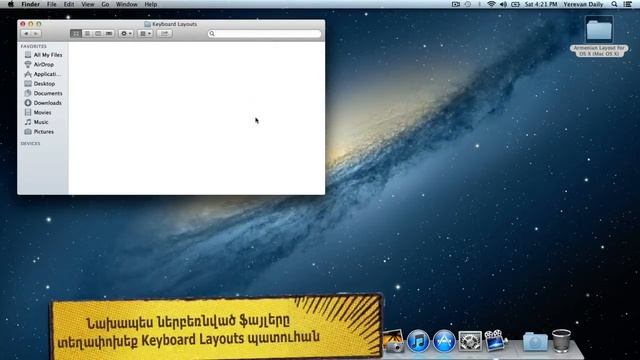Close the Keyboard Layouts window

(23, 24)
